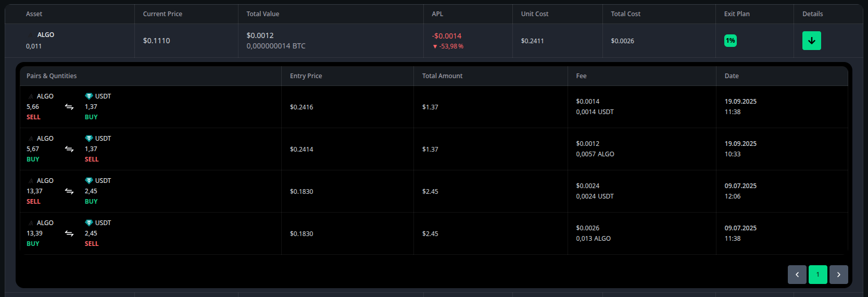Click entry price $0.2414
The height and width of the screenshot is (297, 868).
click(x=301, y=149)
